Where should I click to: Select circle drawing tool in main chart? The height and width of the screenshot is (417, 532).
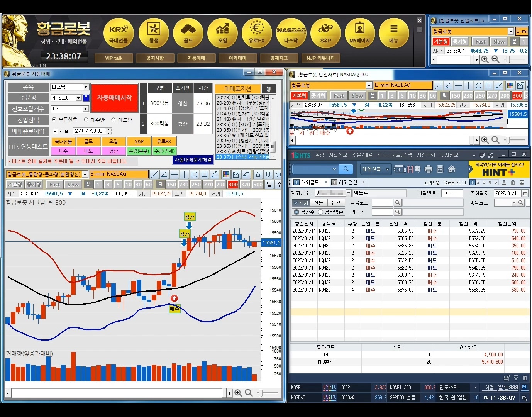pyautogui.click(x=195, y=174)
